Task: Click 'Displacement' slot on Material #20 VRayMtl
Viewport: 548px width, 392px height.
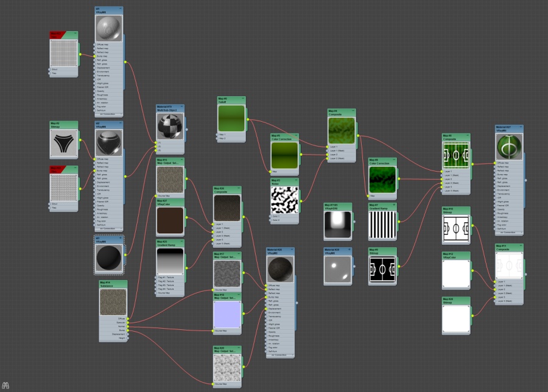Action: 280,309
